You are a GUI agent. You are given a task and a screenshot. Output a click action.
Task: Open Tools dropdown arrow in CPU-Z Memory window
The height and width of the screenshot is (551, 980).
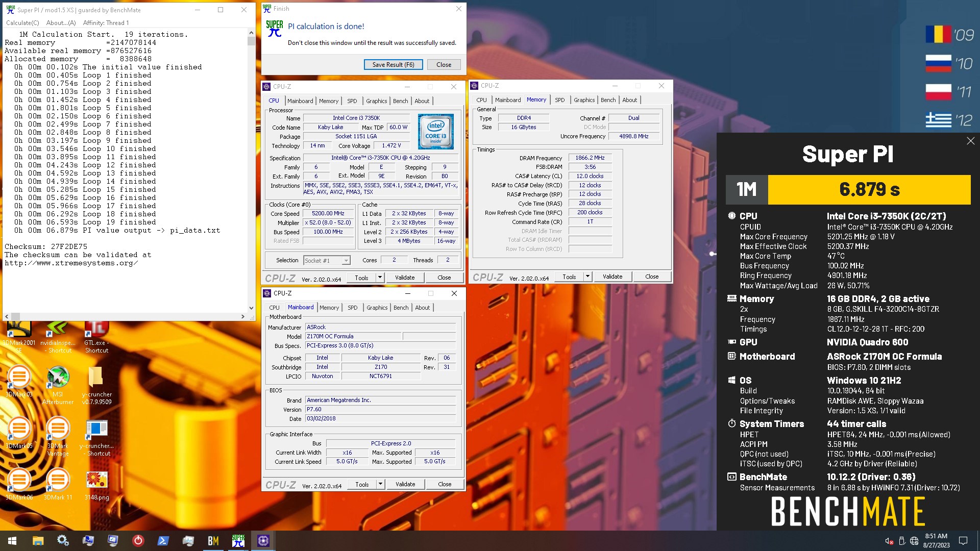click(x=587, y=277)
